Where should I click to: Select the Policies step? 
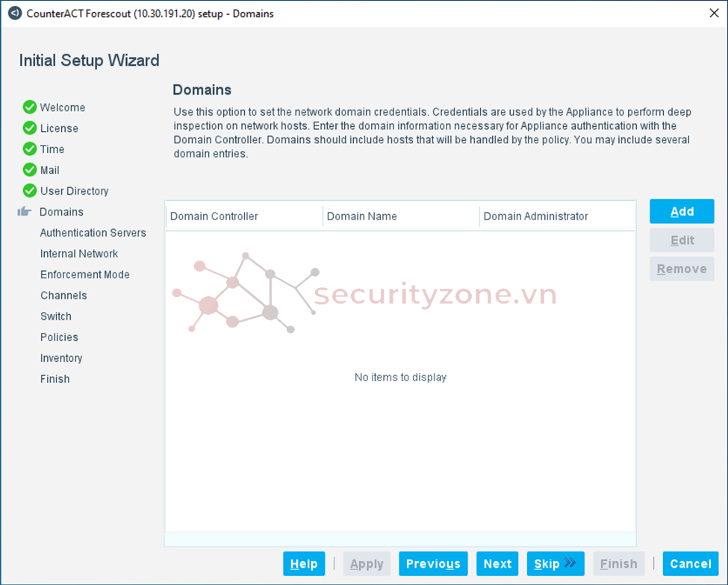tap(59, 337)
